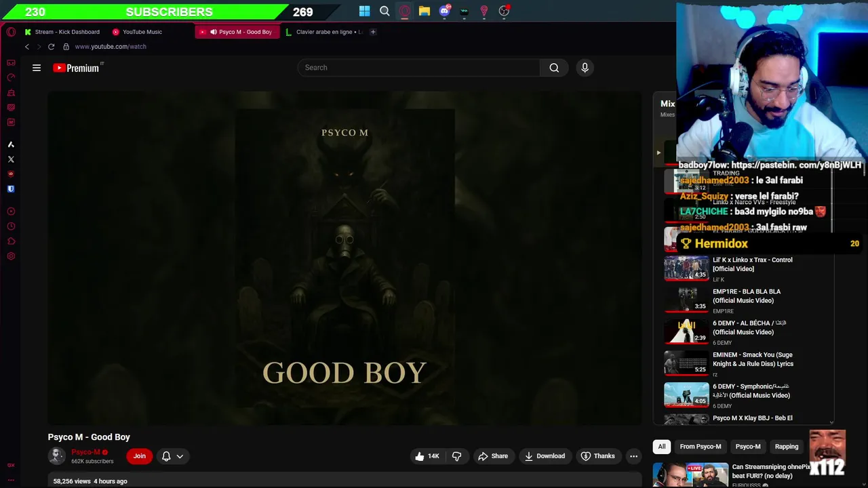
Task: Open EMINEM - Smack You lyrics video
Action: (753, 359)
